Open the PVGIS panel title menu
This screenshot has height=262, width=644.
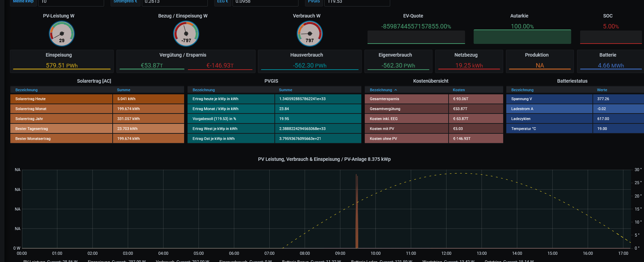click(271, 81)
